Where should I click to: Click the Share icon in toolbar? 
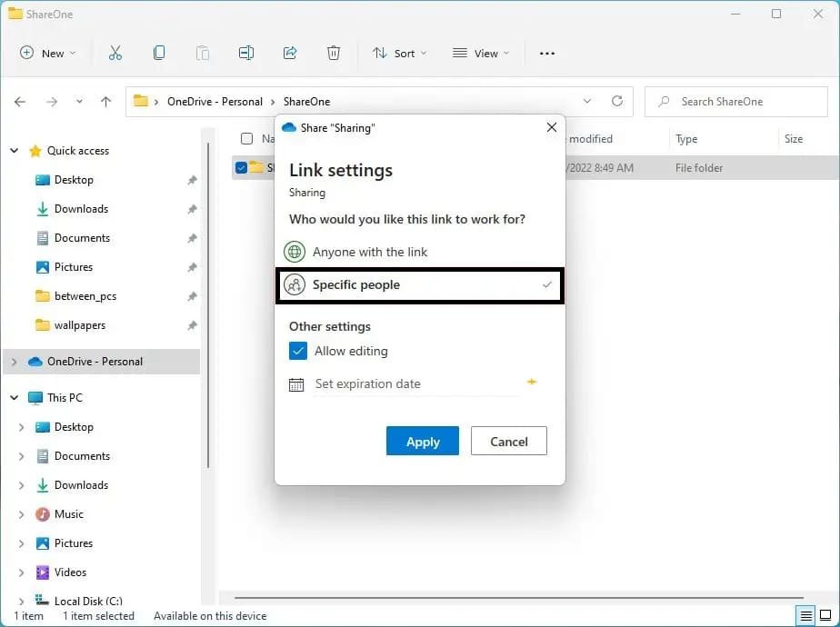[x=290, y=54]
